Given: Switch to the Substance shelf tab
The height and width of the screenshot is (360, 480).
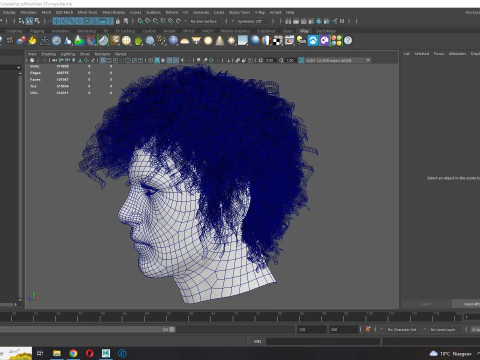Looking at the screenshot, I should (x=266, y=31).
